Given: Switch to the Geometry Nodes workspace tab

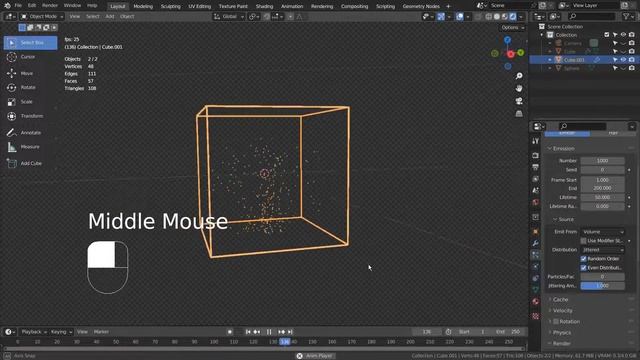Looking at the screenshot, I should pyautogui.click(x=421, y=6).
